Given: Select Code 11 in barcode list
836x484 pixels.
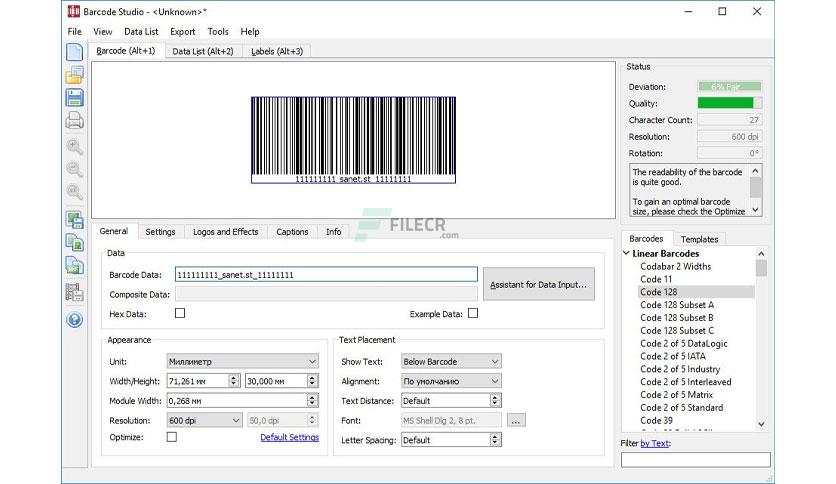Looking at the screenshot, I should [656, 279].
